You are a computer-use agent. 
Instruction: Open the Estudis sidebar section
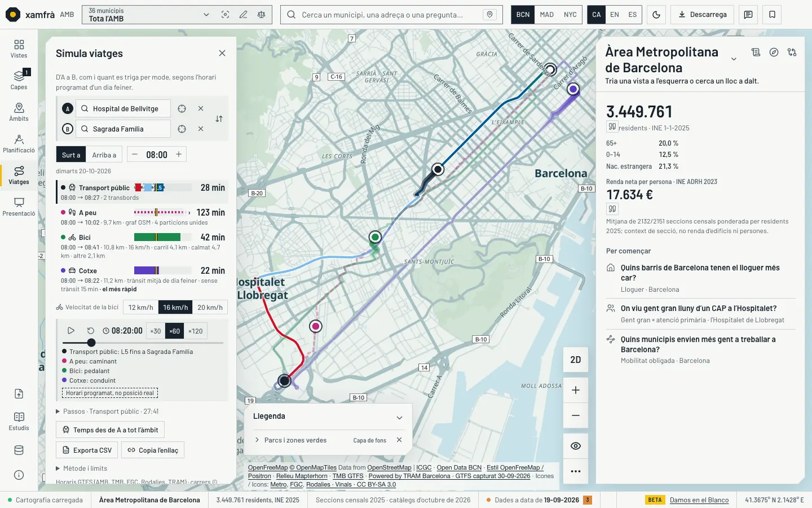click(x=19, y=421)
